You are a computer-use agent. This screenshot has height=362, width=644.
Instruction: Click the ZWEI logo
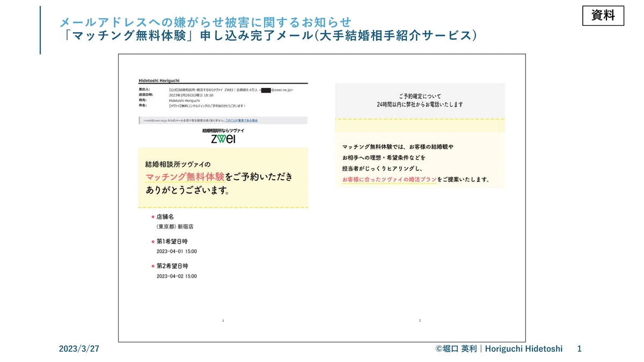pyautogui.click(x=223, y=139)
